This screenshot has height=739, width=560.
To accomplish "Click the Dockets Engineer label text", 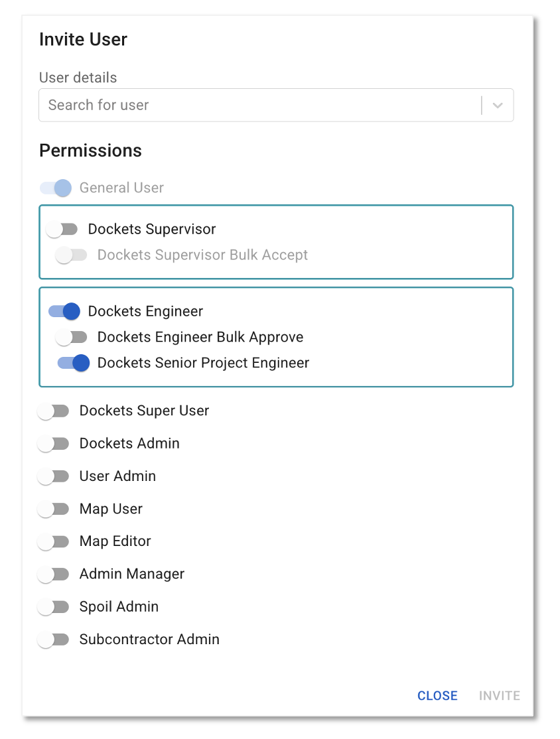I will (146, 311).
